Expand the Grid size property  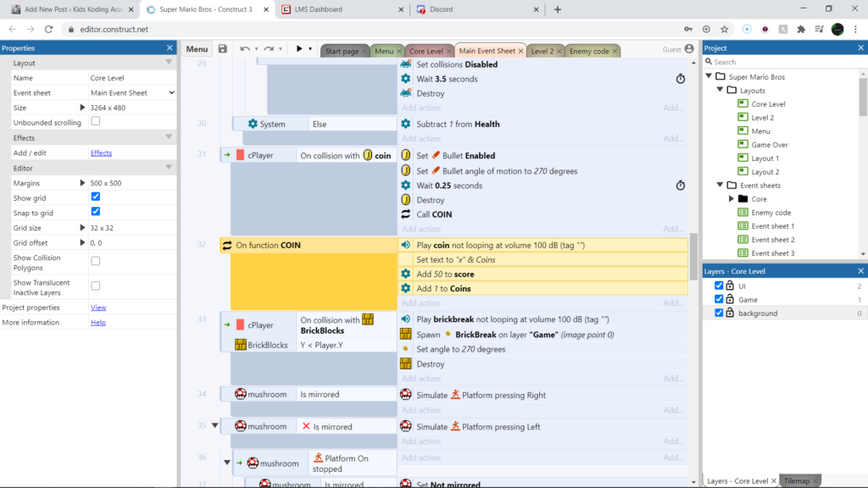[82, 227]
